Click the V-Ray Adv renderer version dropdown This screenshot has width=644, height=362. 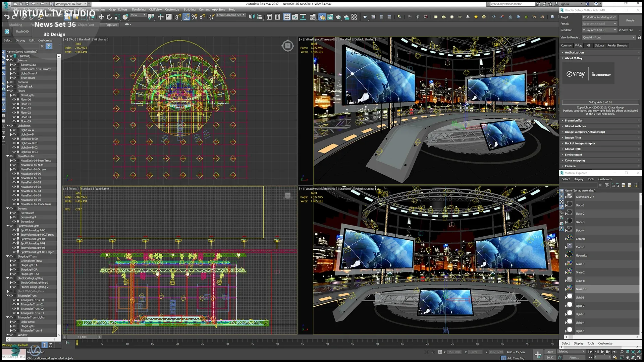click(600, 29)
